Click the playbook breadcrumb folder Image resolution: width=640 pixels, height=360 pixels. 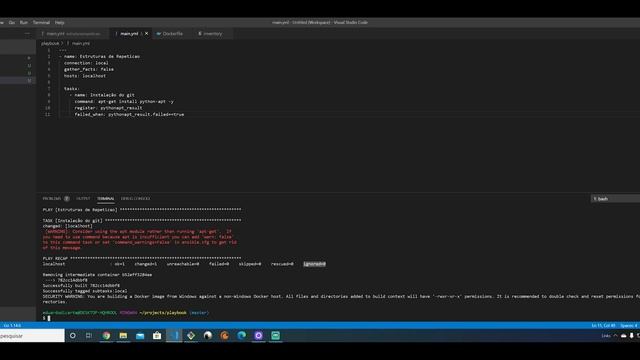pos(50,43)
